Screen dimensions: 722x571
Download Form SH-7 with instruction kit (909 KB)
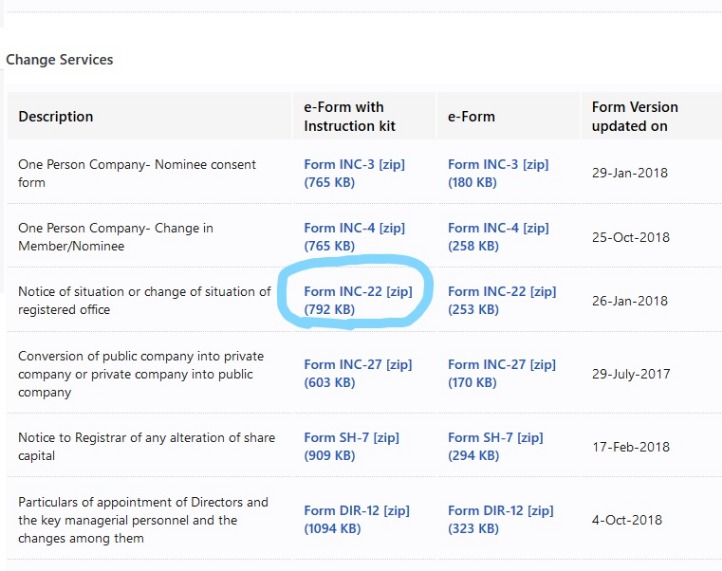tap(351, 446)
